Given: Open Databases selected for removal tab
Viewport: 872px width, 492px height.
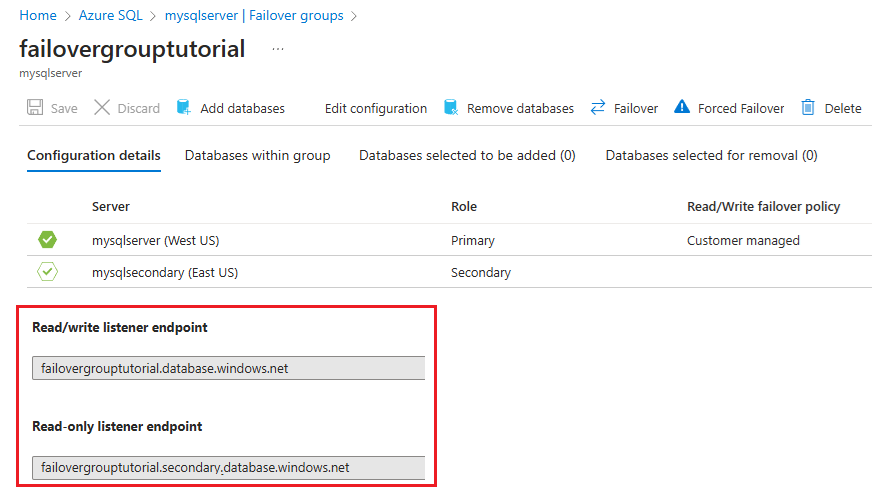Looking at the screenshot, I should (x=711, y=155).
